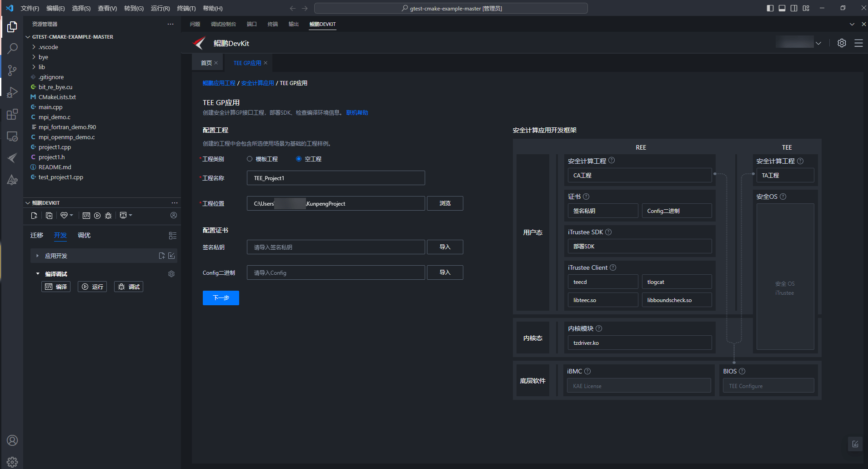
Task: Open the Extensions view
Action: pyautogui.click(x=12, y=114)
